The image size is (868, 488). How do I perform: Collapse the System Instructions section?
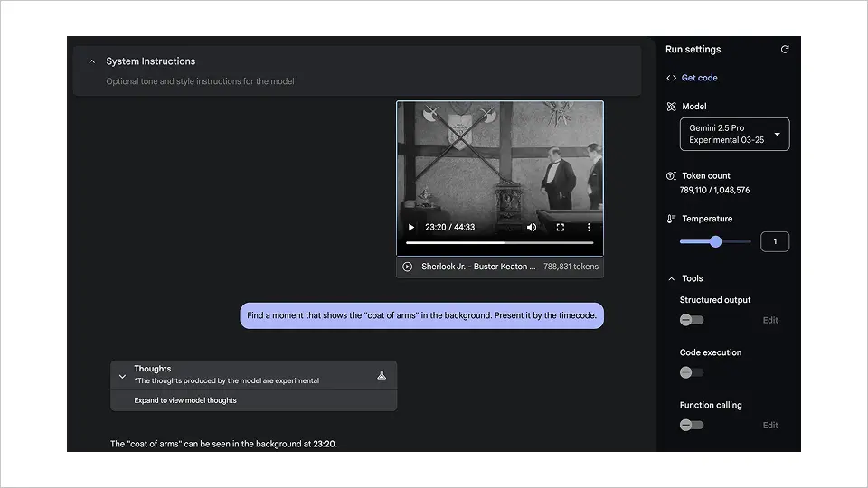[91, 61]
